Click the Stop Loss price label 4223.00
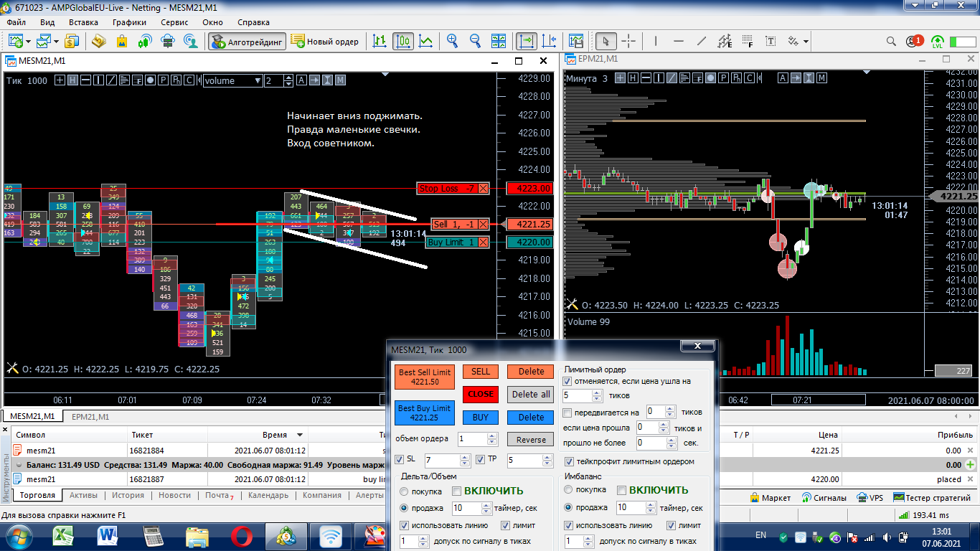This screenshot has width=980, height=551. pyautogui.click(x=529, y=189)
